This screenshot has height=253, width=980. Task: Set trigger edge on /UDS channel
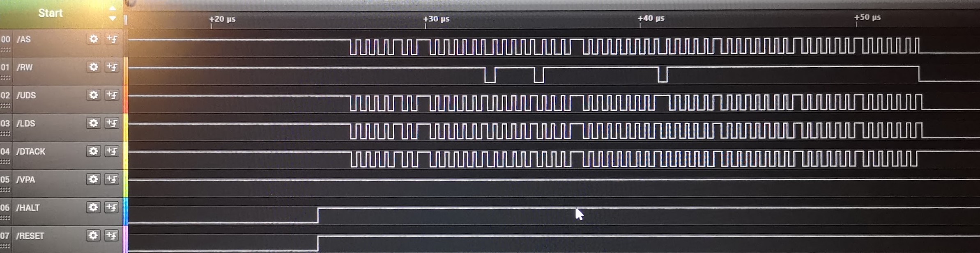pyautogui.click(x=112, y=95)
